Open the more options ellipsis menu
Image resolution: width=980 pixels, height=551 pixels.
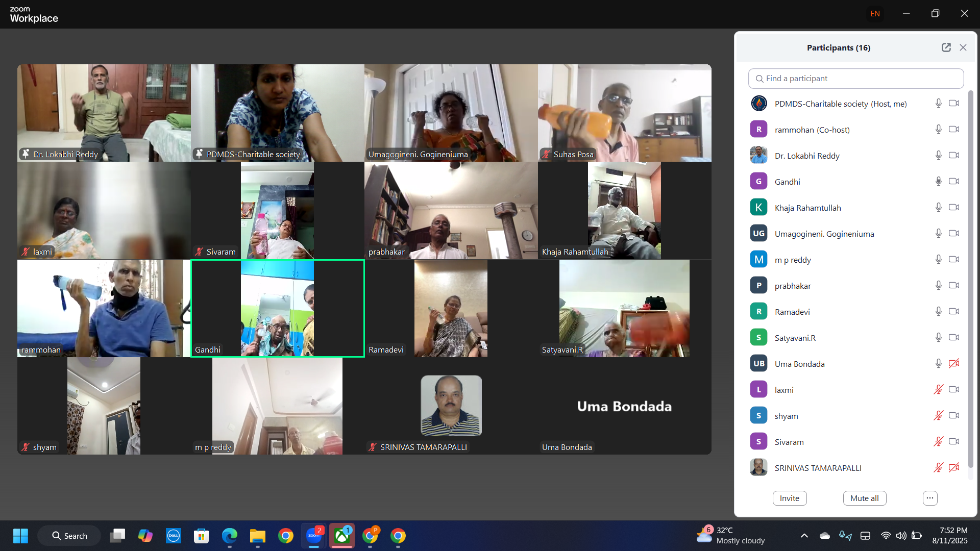tap(930, 498)
